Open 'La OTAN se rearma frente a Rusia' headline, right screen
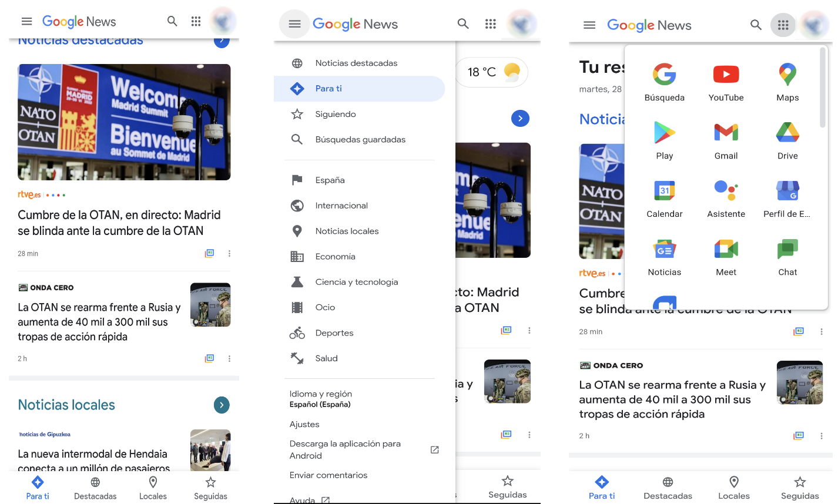The width and height of the screenshot is (838, 504). pos(672,399)
